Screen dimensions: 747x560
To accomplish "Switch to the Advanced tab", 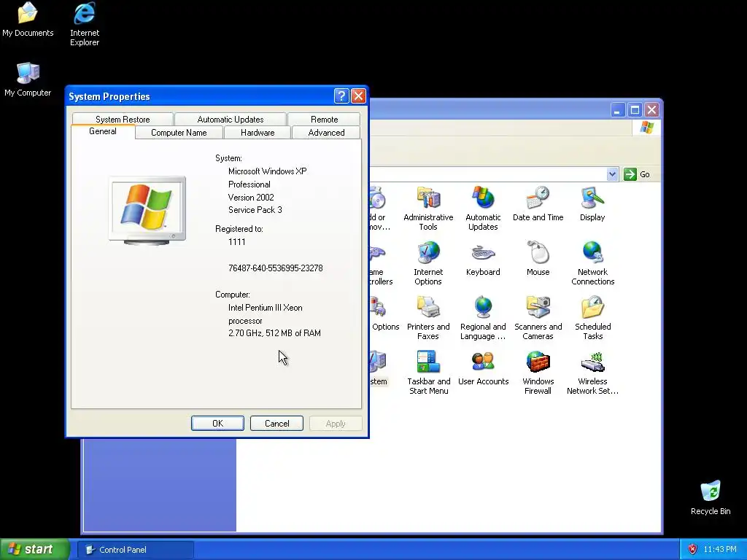I will [x=326, y=133].
